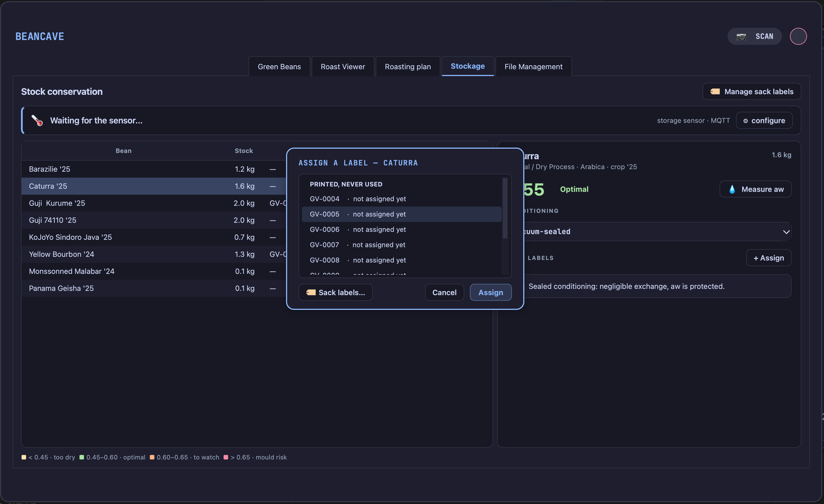Go to the Roasting plan tab

click(x=408, y=67)
